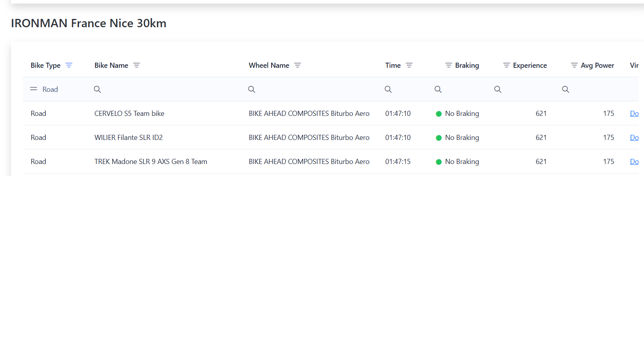Select the TREK Madone SLR 9 row
644x339 pixels.
tap(150, 162)
